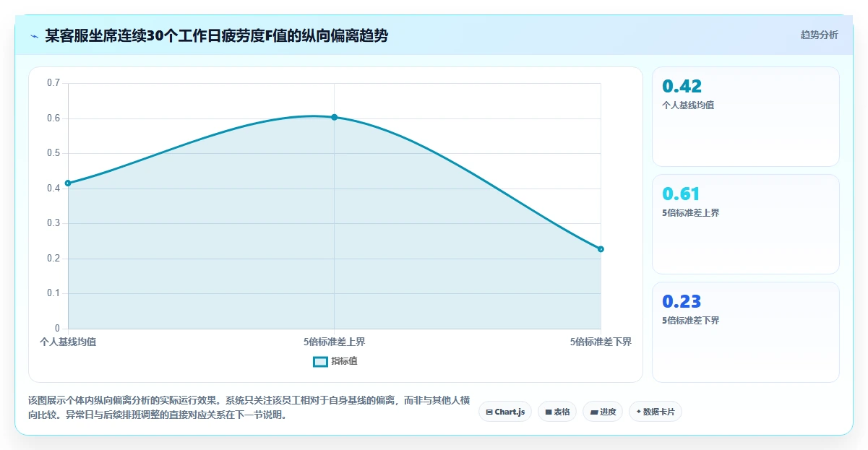The height and width of the screenshot is (450, 868).
Task: Select the 进度 tag
Action: [x=603, y=412]
